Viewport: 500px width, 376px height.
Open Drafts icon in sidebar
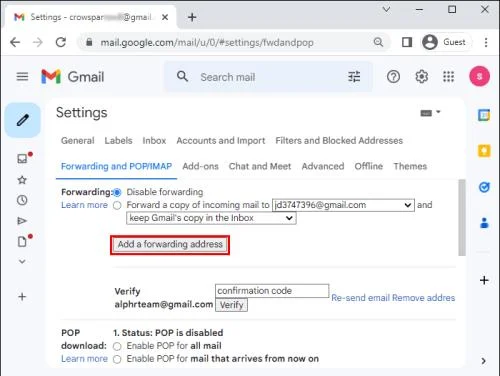[22, 241]
